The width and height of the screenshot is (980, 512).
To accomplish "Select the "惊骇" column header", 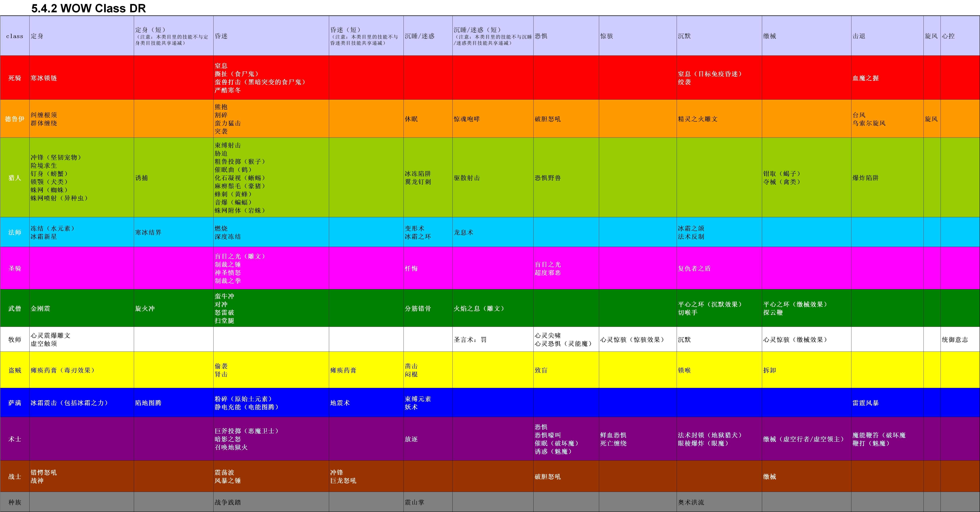I will (x=638, y=36).
